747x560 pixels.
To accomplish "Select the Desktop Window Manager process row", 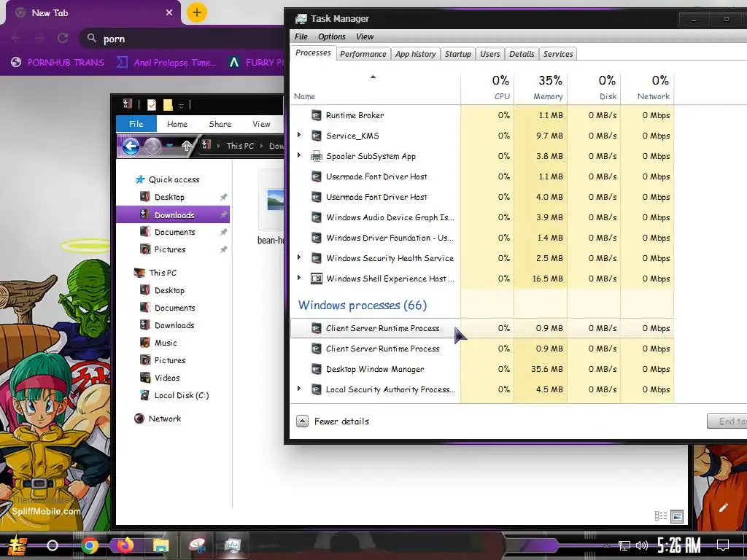I will pyautogui.click(x=482, y=369).
